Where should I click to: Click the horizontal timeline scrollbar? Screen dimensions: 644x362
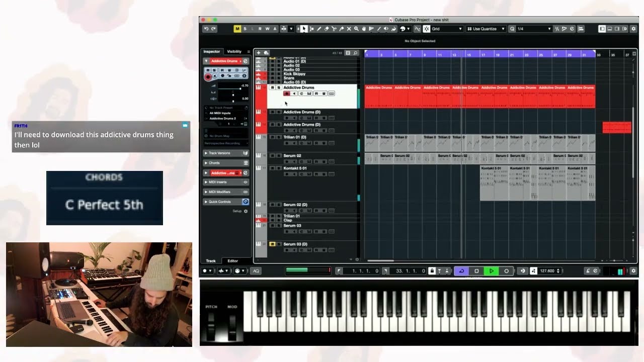tap(380, 260)
